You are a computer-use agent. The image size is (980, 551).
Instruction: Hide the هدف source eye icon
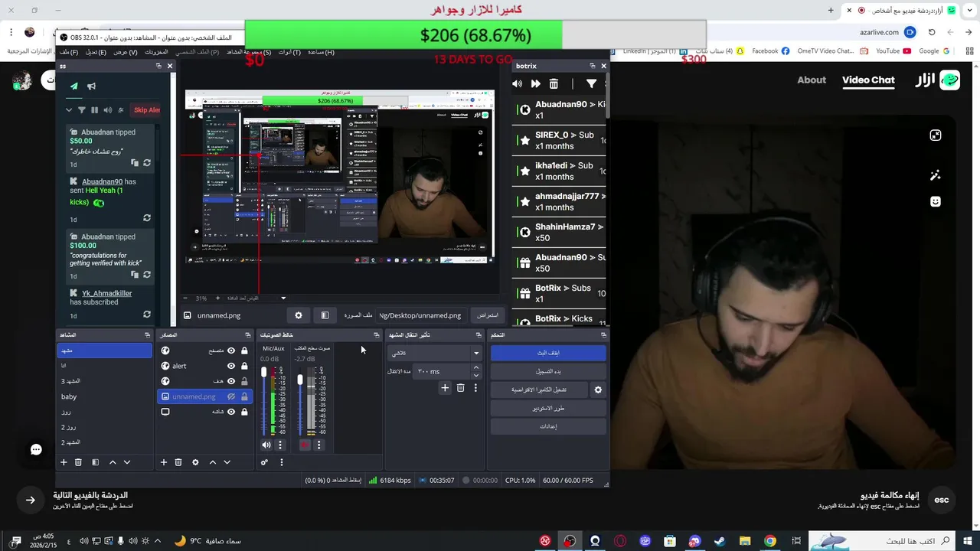[x=231, y=381]
